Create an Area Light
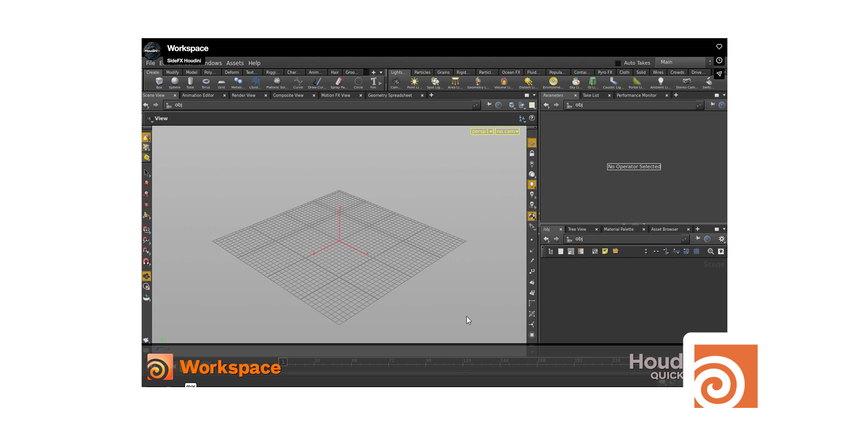The width and height of the screenshot is (868, 434). coord(455,83)
